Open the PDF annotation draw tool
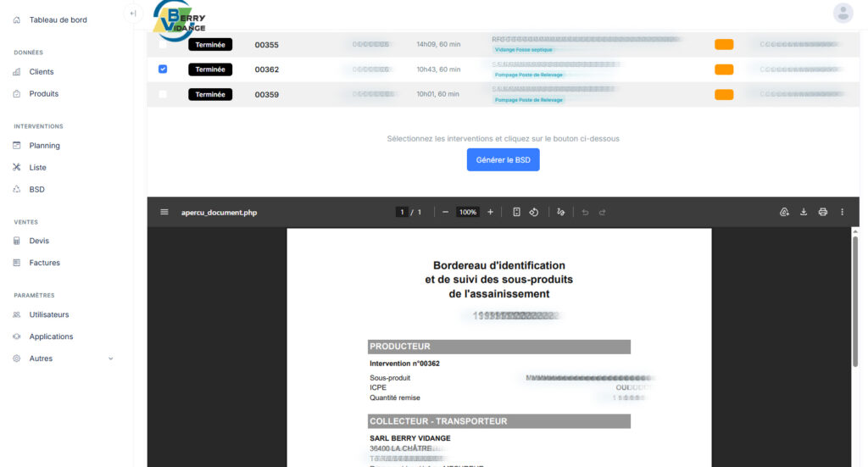The height and width of the screenshot is (467, 868). (x=560, y=212)
